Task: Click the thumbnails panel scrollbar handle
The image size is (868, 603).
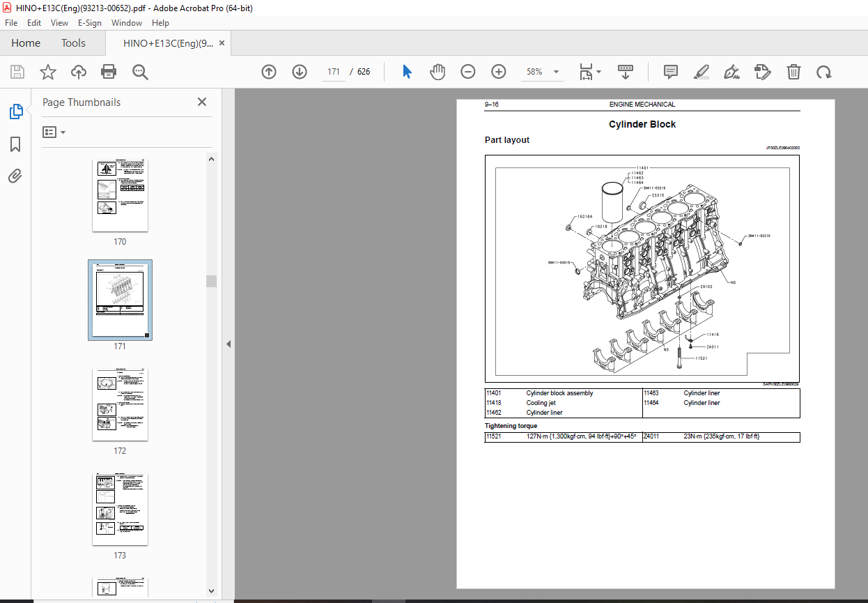Action: (x=211, y=281)
